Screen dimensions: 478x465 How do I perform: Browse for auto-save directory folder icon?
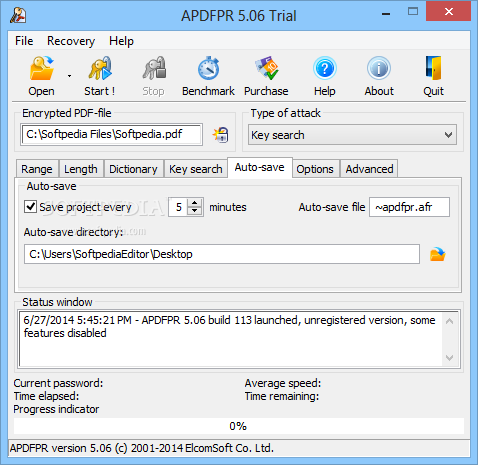[x=438, y=254]
